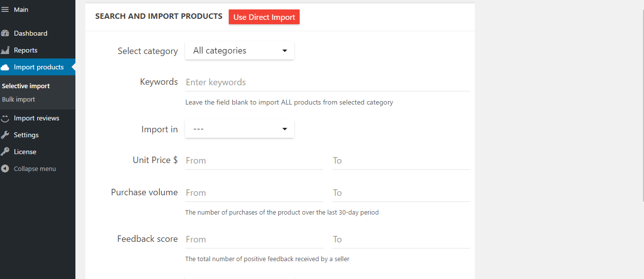Click the Reports chart icon
This screenshot has height=279, width=644.
point(5,50)
